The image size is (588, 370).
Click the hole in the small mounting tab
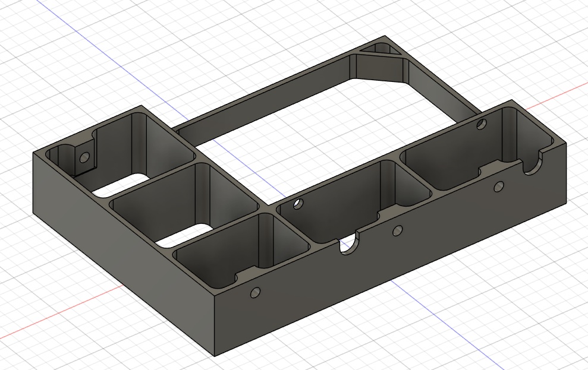click(x=85, y=157)
